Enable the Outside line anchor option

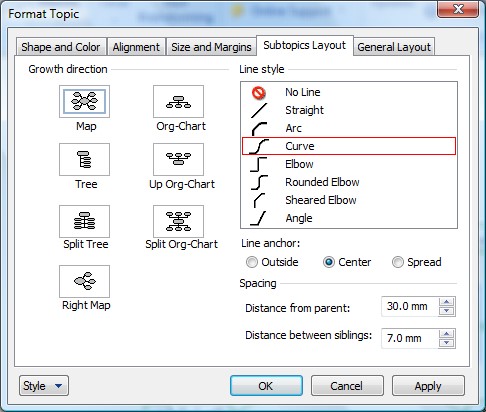coord(252,262)
